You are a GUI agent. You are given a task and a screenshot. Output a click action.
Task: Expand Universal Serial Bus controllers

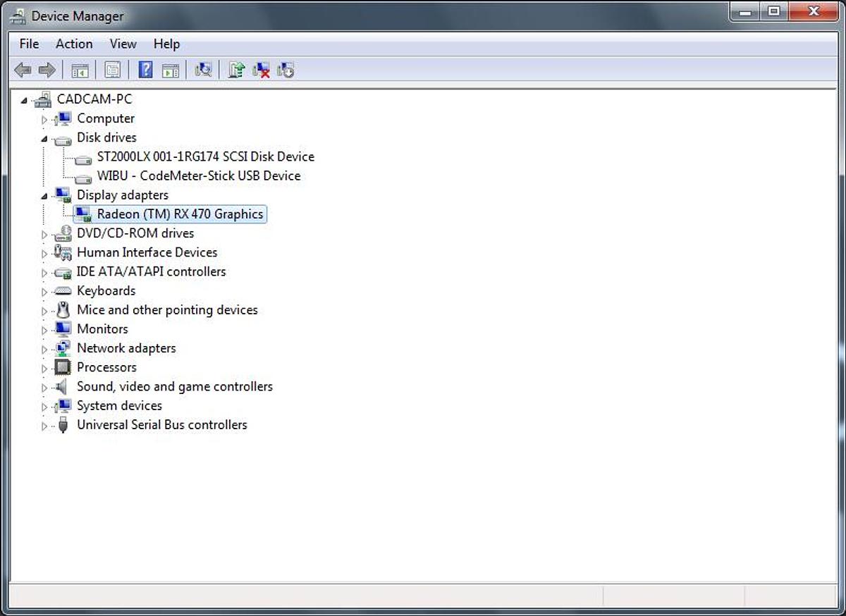pyautogui.click(x=44, y=426)
